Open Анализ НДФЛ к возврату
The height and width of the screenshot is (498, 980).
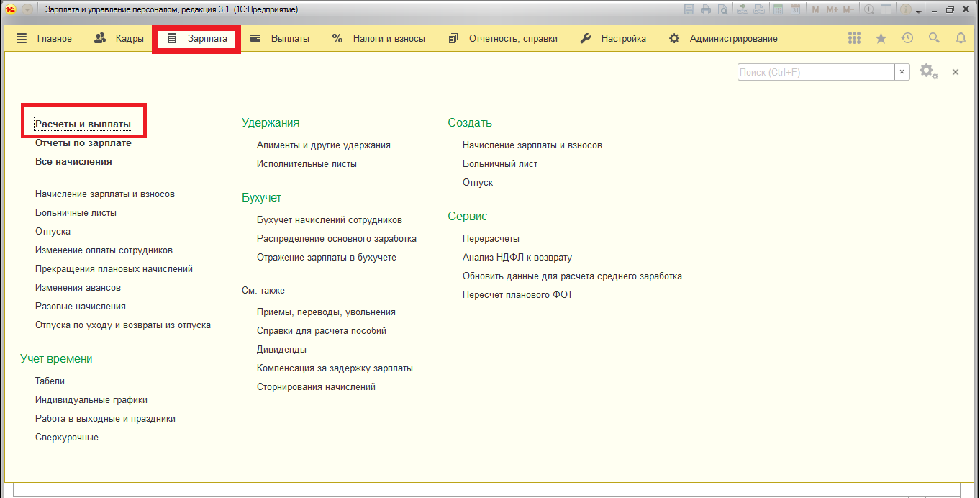(x=517, y=258)
